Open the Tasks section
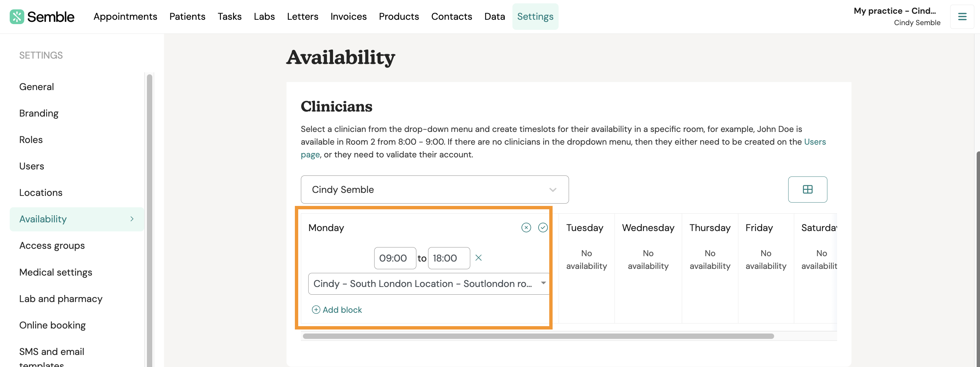 click(229, 16)
